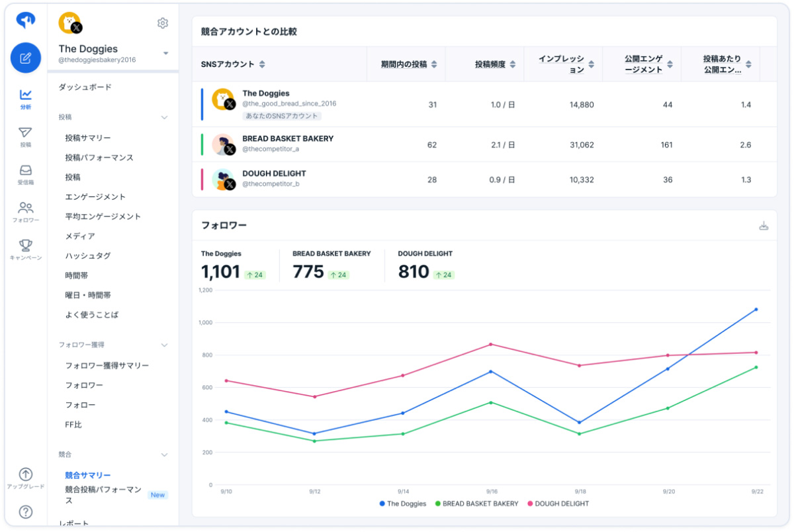Collapse the 投稿 sidebar section
This screenshot has width=794, height=532.
165,117
